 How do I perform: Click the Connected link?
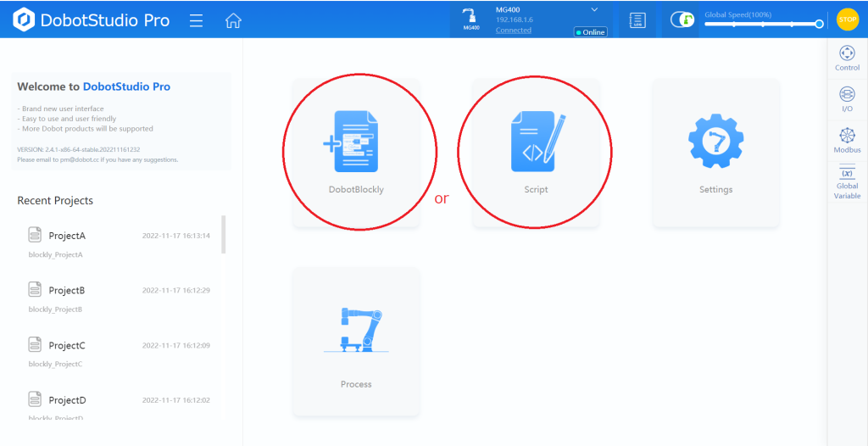513,30
